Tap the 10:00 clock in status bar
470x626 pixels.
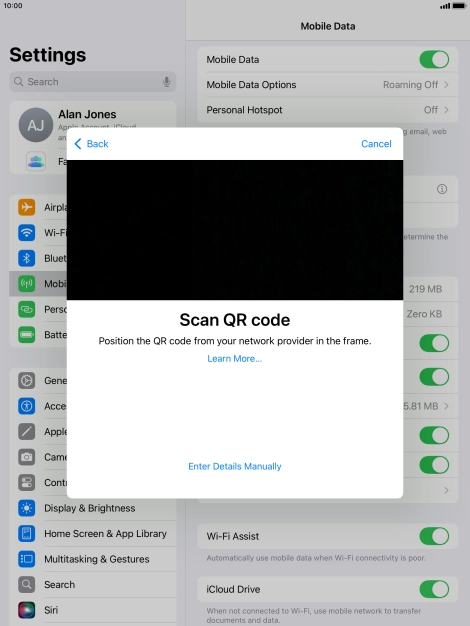[13, 6]
